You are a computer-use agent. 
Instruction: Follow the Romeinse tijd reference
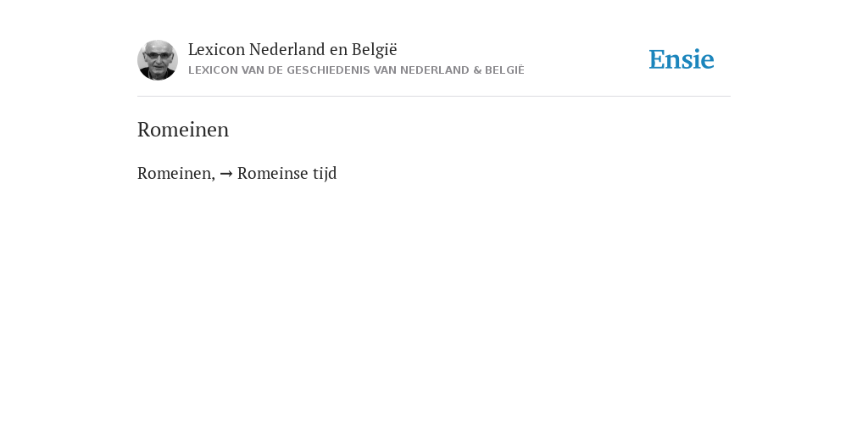point(287,174)
